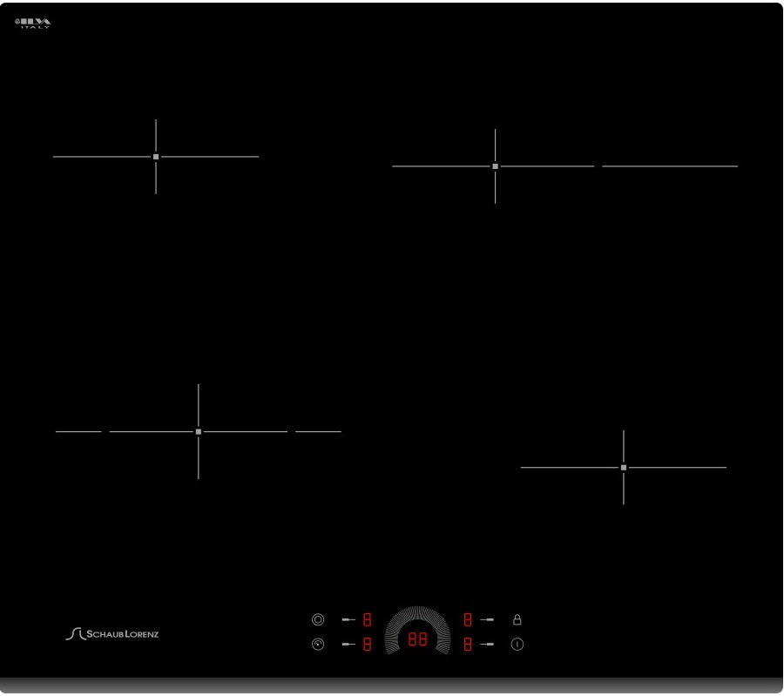Viewport: 784px width, 696px height.
Task: Tap the top-right burner center marker
Action: 495,166
